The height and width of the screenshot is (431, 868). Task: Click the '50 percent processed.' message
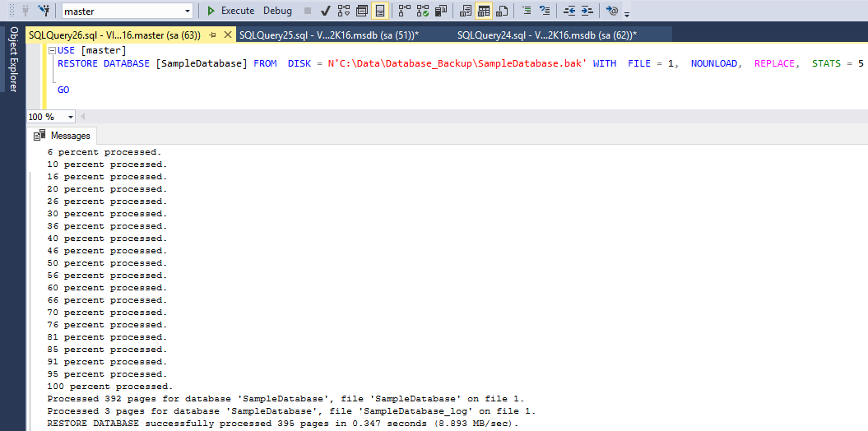[x=108, y=263]
